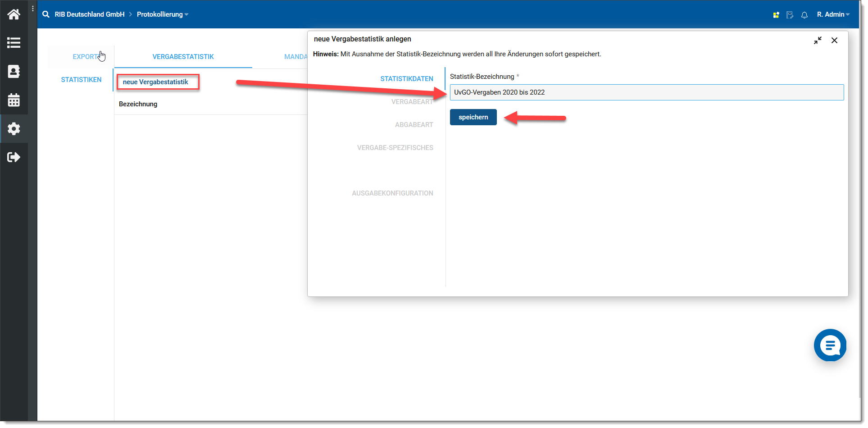Switch to the VERGABESTATISTIK tab
Viewport: 868px width, 428px height.
coord(183,57)
